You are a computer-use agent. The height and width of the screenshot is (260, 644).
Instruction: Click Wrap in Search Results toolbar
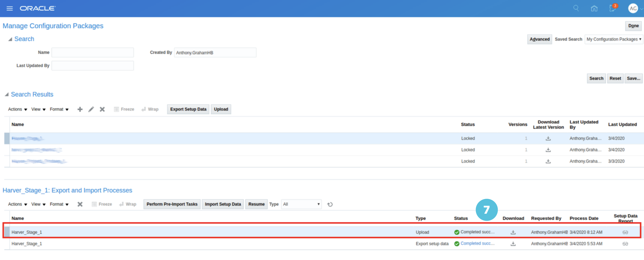(x=150, y=109)
